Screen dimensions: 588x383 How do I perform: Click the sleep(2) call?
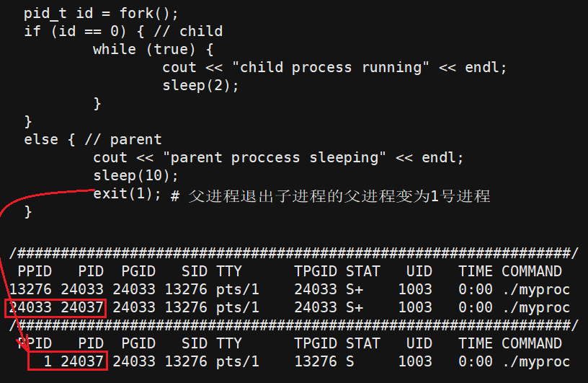click(200, 85)
